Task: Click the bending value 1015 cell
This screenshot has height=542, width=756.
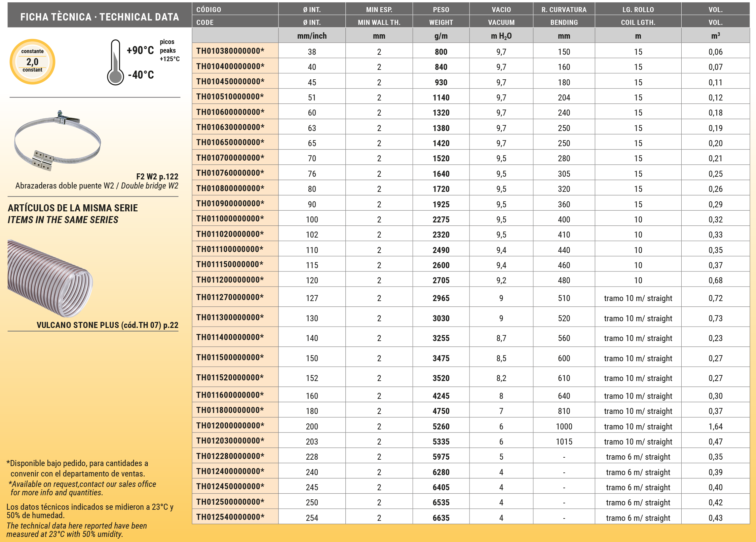Action: (x=564, y=442)
